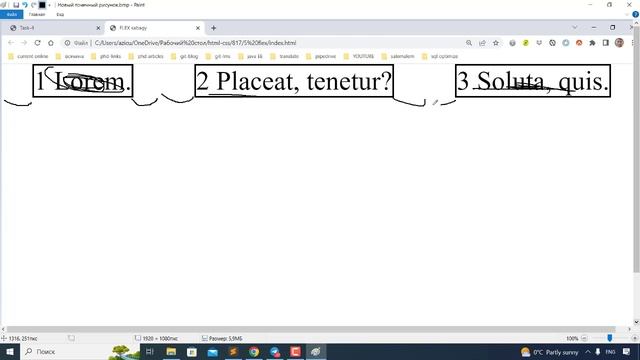This screenshot has width=640, height=360.
Task: Click the file size Размер status entry
Action: click(222, 338)
